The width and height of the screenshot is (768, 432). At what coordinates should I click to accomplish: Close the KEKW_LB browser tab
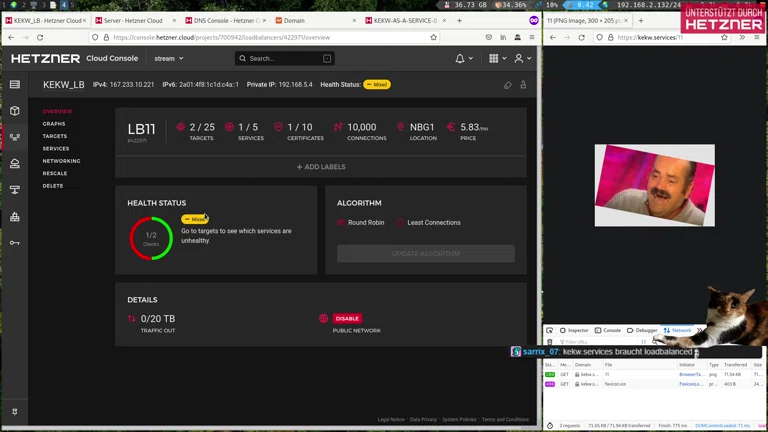(x=84, y=21)
